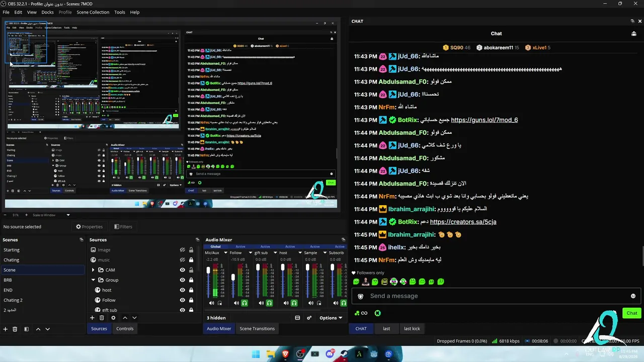644x362 pixels.
Task: Open the Tools menu
Action: click(120, 12)
